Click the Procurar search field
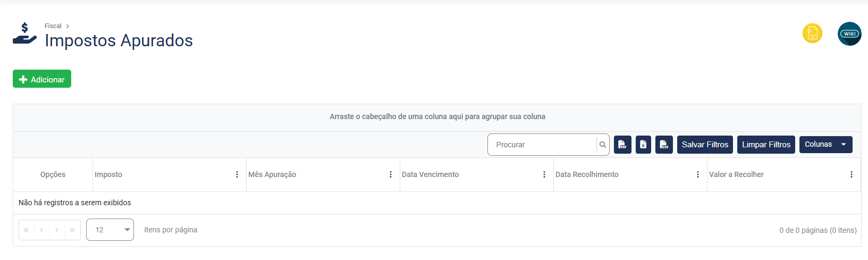 pyautogui.click(x=542, y=145)
